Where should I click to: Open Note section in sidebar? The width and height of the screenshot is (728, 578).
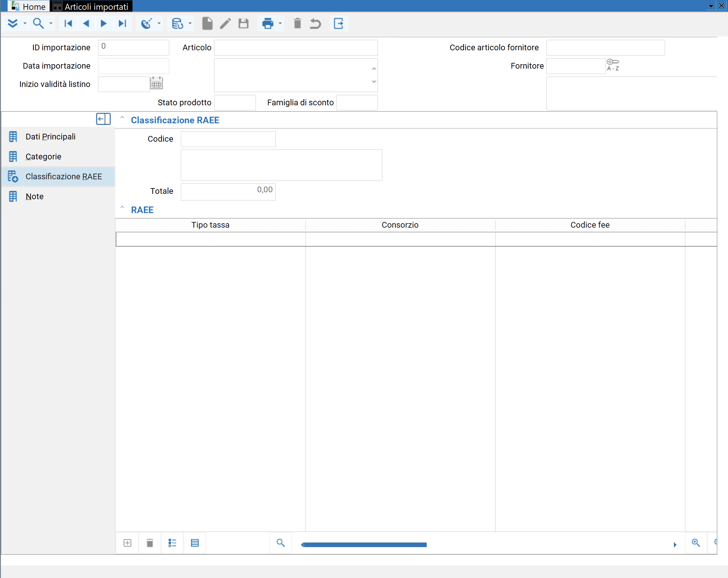point(58,196)
